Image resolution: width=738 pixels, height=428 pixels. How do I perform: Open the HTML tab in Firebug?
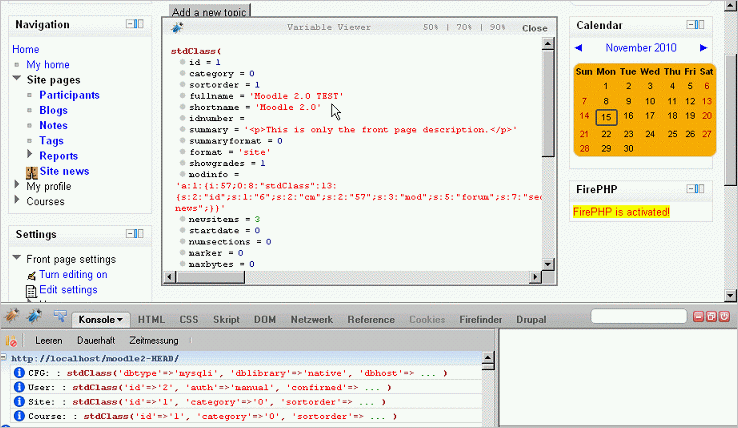151,319
